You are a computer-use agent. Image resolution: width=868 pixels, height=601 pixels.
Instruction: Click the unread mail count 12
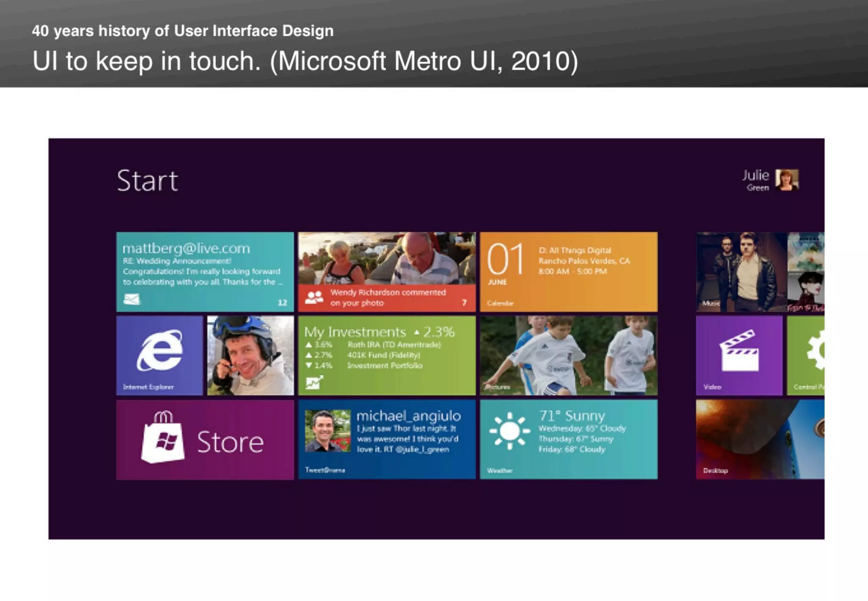coord(282,303)
